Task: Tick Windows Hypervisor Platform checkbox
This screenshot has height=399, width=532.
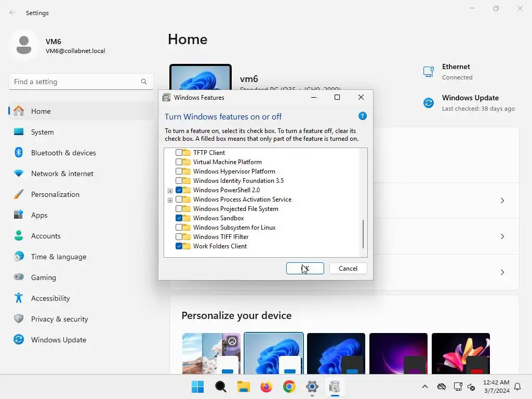Action: tap(179, 171)
